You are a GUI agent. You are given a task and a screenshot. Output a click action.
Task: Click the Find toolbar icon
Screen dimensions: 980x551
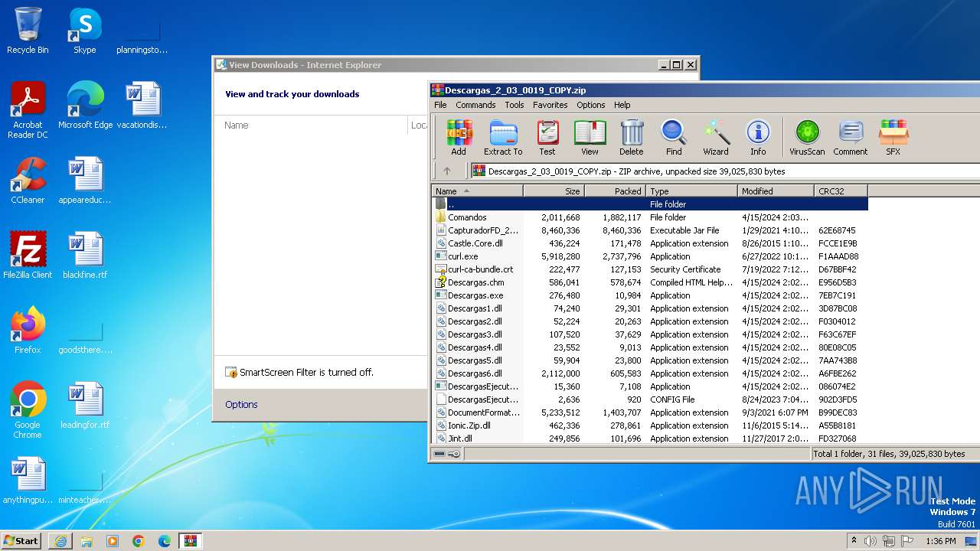(x=674, y=138)
